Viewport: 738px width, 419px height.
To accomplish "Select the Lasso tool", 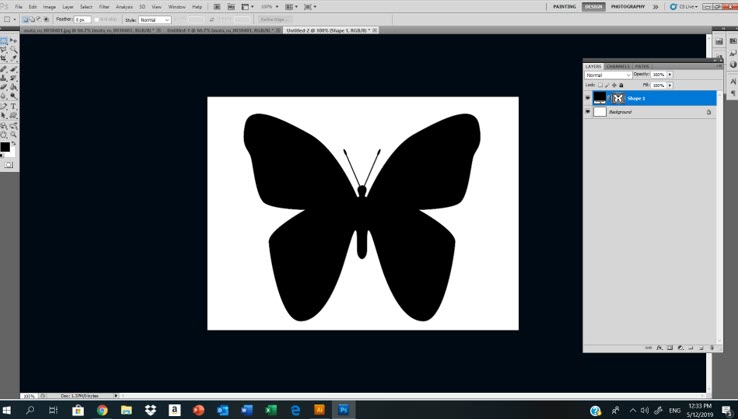I will click(x=4, y=50).
